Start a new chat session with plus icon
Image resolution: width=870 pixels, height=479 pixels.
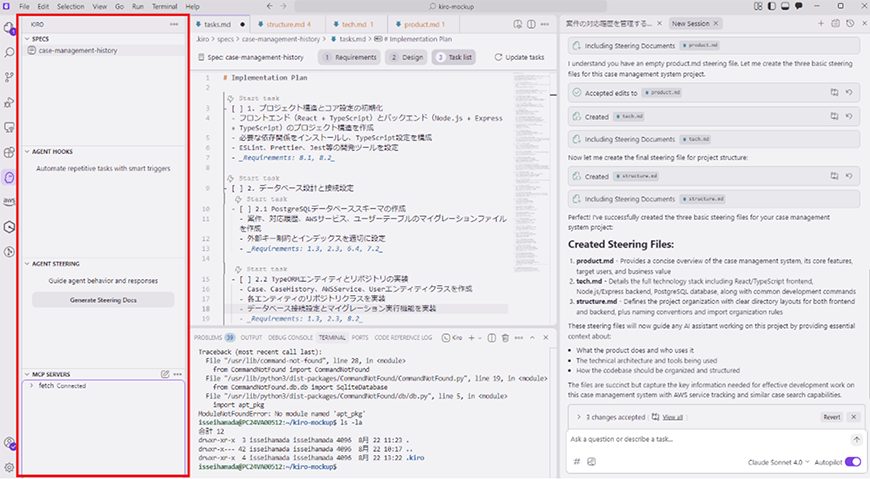821,23
